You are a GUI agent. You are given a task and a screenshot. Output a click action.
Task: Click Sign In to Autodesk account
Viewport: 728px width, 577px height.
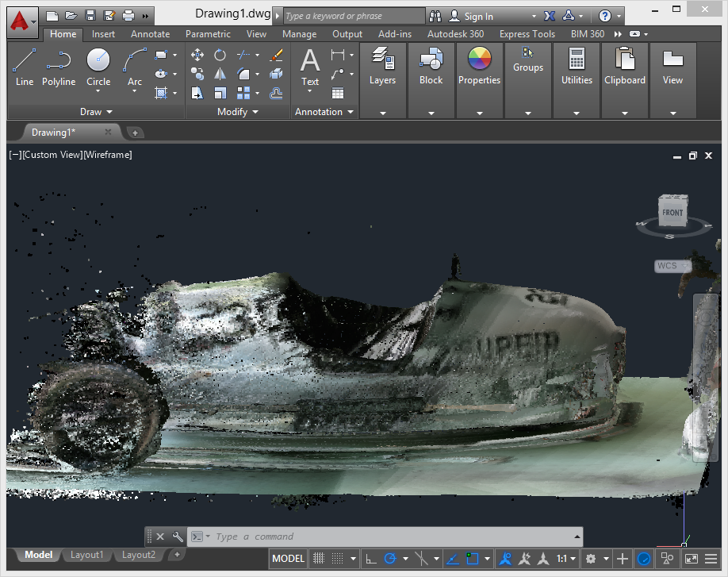477,16
